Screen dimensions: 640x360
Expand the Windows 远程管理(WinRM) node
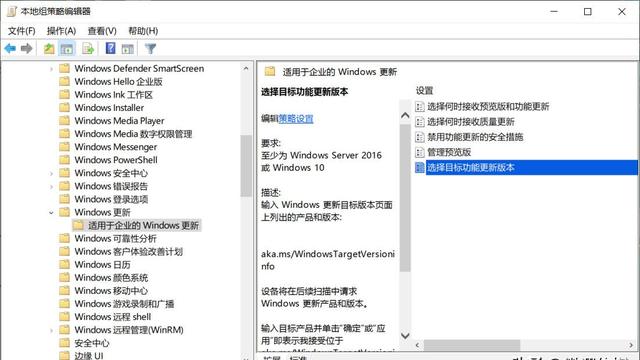point(51,330)
